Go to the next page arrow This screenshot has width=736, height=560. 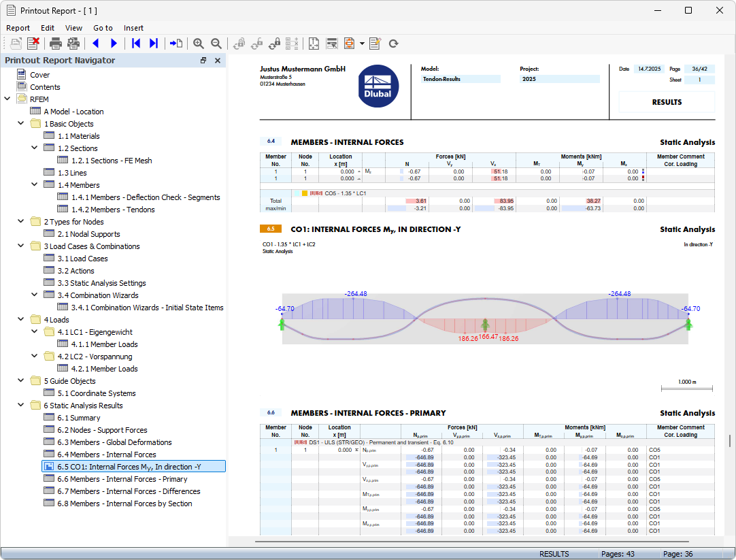[114, 44]
